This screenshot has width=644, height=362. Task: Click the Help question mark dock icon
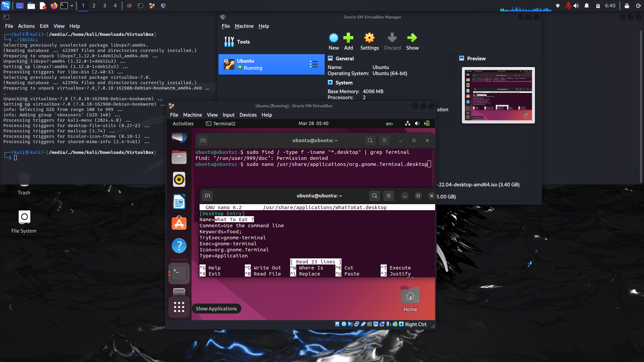pos(179,246)
